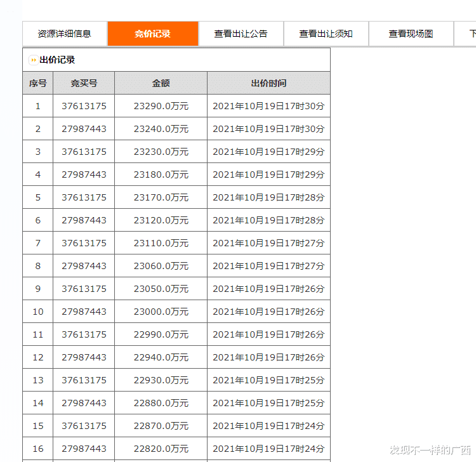476x462 pixels.
Task: Select amount 22880.0万元 in row 14
Action: click(161, 403)
